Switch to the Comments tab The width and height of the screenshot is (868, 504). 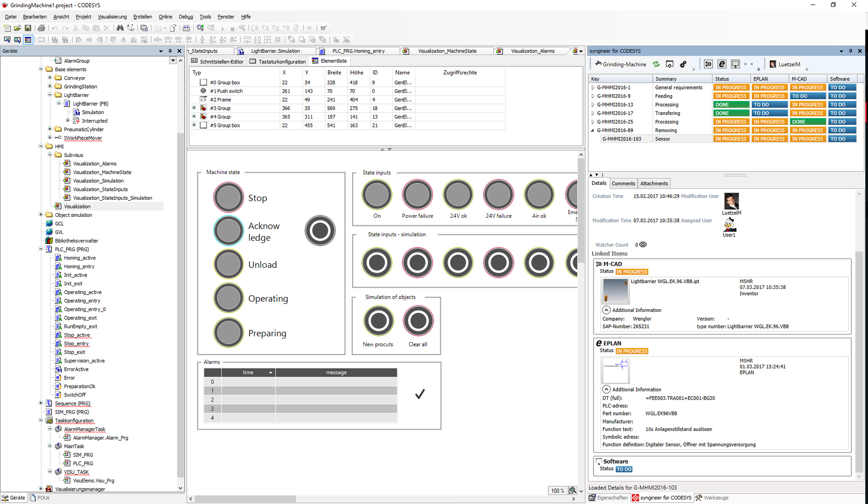click(x=623, y=183)
